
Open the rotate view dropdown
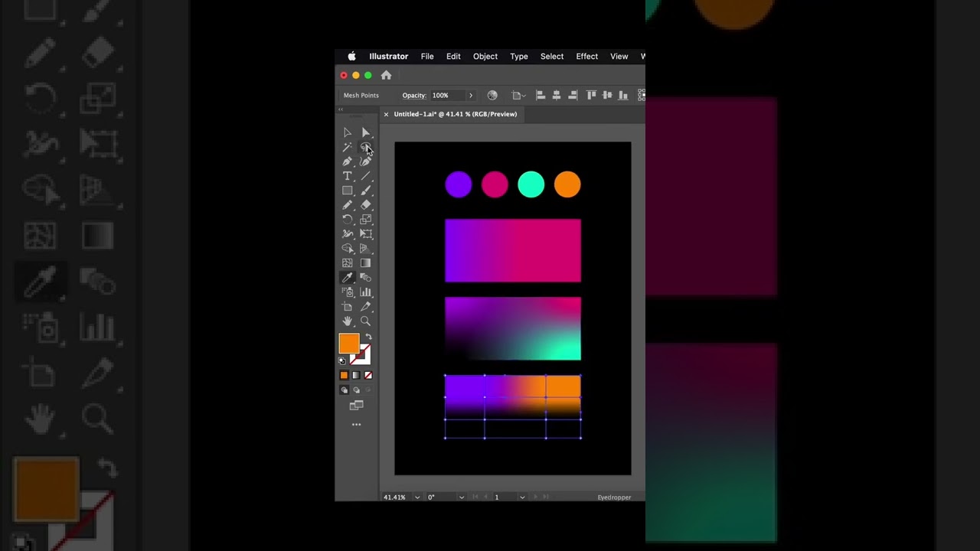click(461, 497)
